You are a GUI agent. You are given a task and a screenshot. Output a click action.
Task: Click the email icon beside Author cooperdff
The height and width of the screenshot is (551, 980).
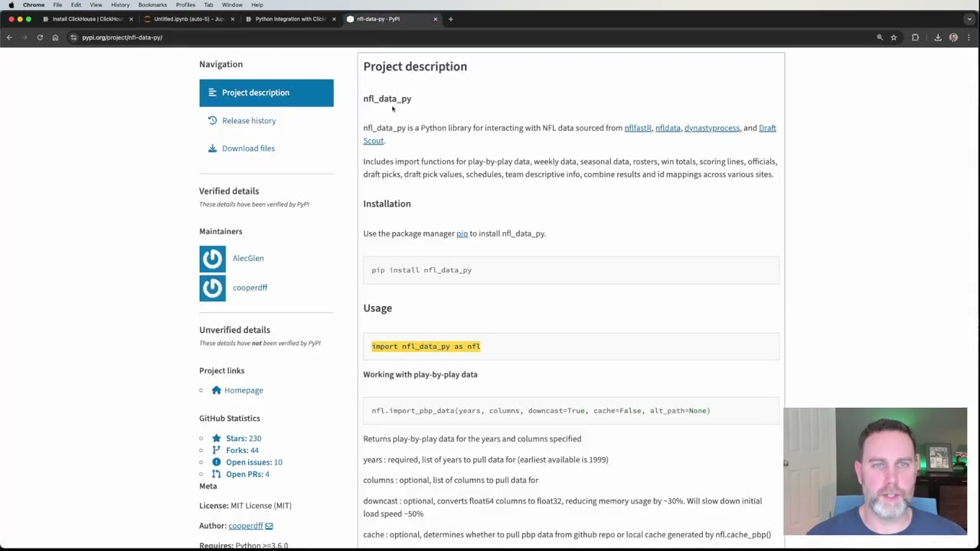pos(269,526)
